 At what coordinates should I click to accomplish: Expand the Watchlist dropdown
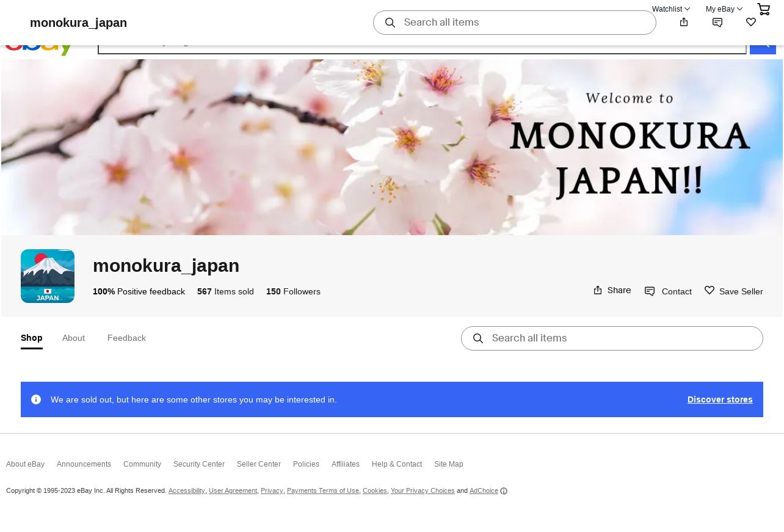pyautogui.click(x=671, y=9)
